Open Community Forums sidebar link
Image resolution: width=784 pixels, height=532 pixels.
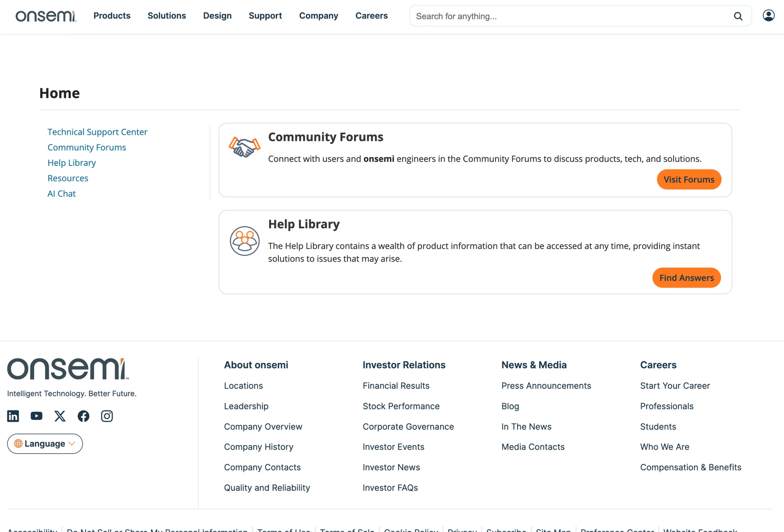pyautogui.click(x=87, y=147)
